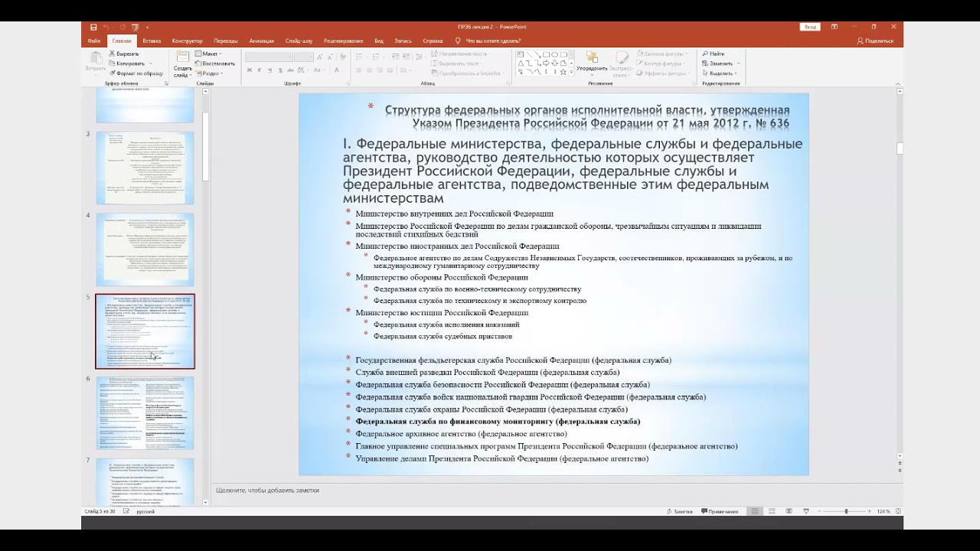980x551 pixels.
Task: Click the Что вы хотите сделать lightbulb search
Action: [x=488, y=41]
